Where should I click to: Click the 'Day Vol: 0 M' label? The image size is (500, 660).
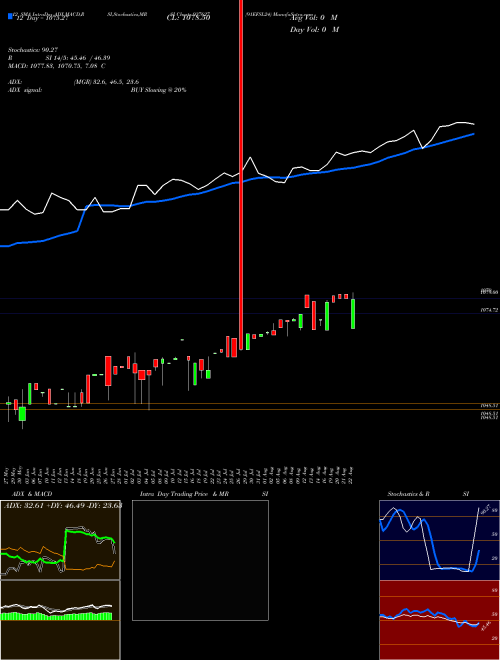[x=314, y=30]
